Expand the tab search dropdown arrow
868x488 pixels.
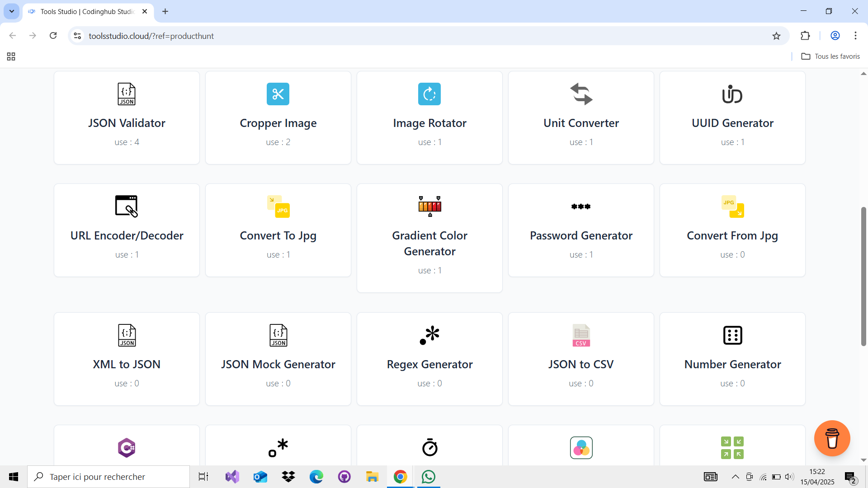tap(12, 11)
